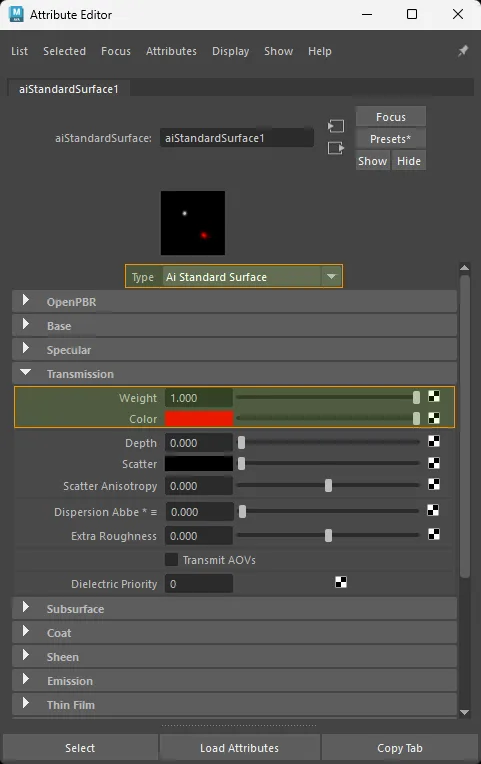Click the input connection arrow icon
Image resolution: width=481 pixels, height=764 pixels.
tap(336, 126)
